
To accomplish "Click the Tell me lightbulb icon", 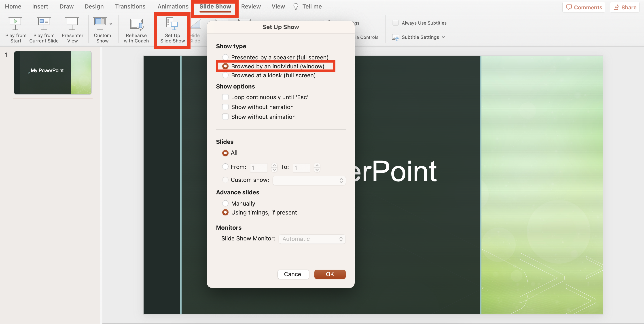I will coord(295,7).
